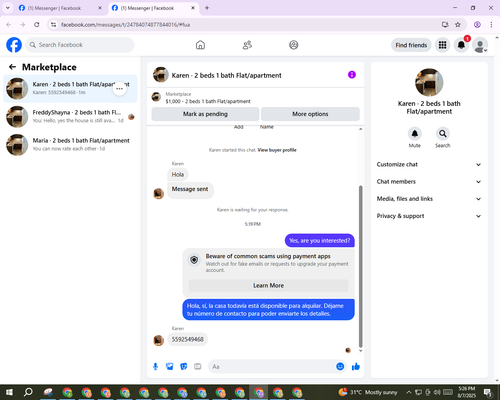
Task: Click the "Yes, are you interested?" message
Action: 320,241
